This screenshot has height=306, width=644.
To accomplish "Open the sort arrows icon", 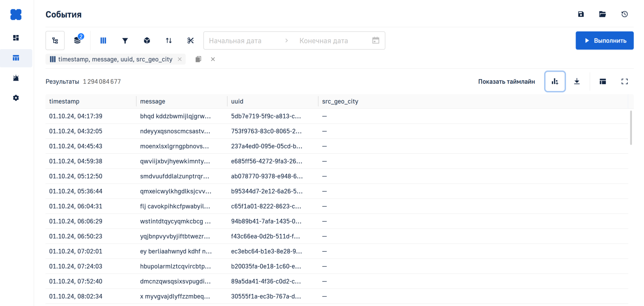I will pos(169,41).
